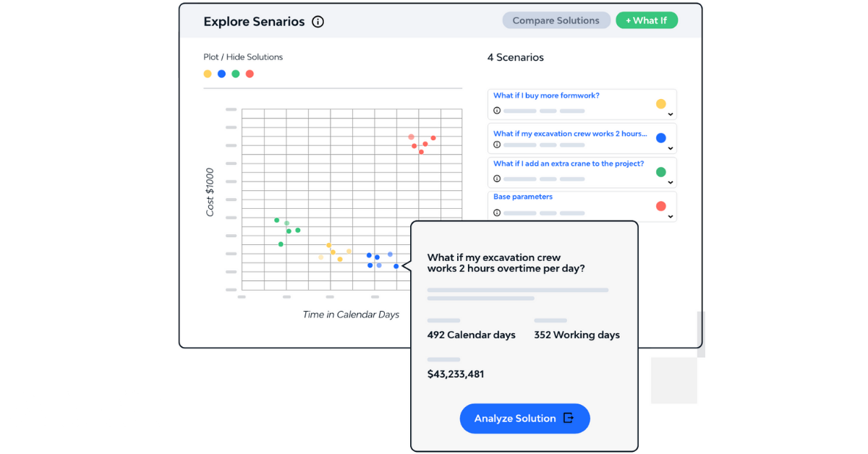Collapse the Base parameters card chevron
868x454 pixels.
click(x=671, y=218)
